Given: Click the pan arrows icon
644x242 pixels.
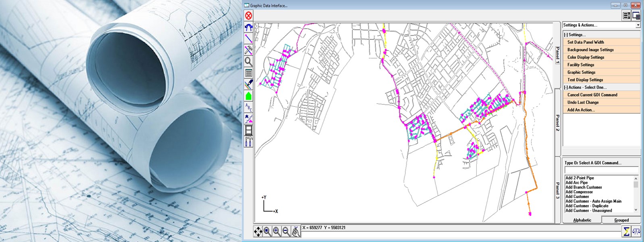Looking at the screenshot, I should coord(258,232).
